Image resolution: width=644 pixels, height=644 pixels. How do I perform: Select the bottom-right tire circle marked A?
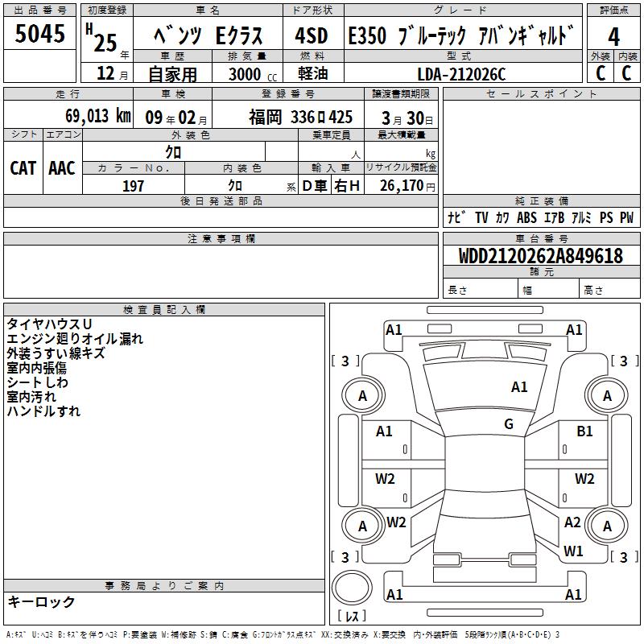click(607, 526)
